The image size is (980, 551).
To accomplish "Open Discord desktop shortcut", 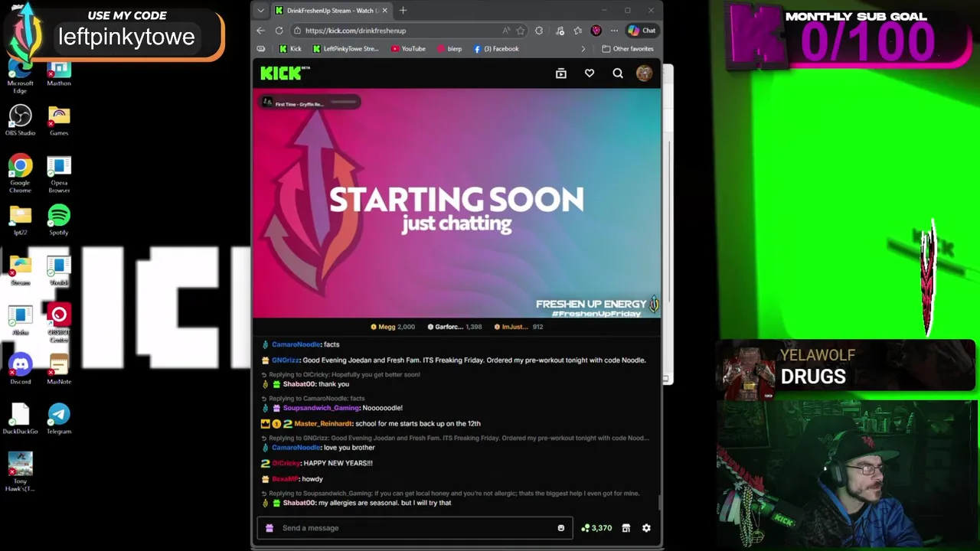I will (20, 369).
